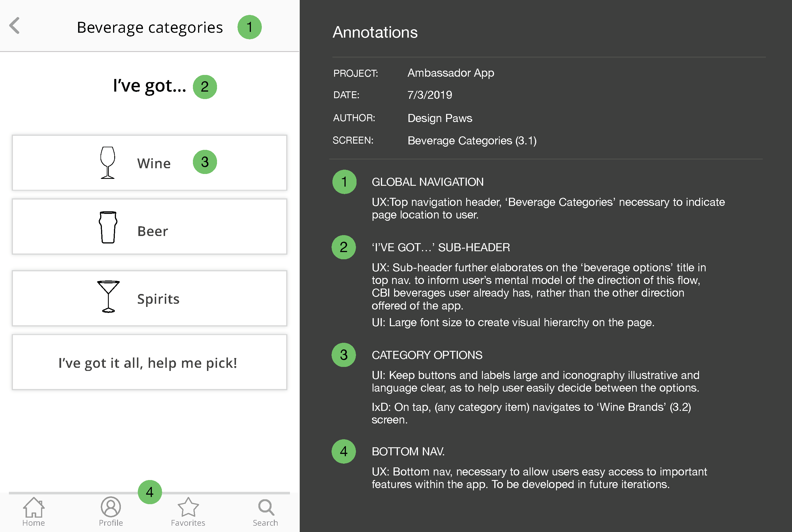Select the beer glass icon

click(x=108, y=227)
